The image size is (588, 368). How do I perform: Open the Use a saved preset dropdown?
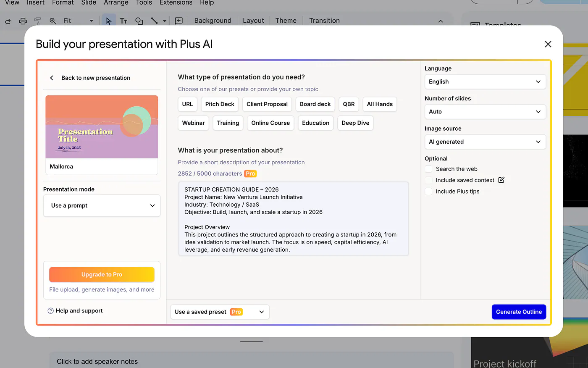[x=220, y=312]
